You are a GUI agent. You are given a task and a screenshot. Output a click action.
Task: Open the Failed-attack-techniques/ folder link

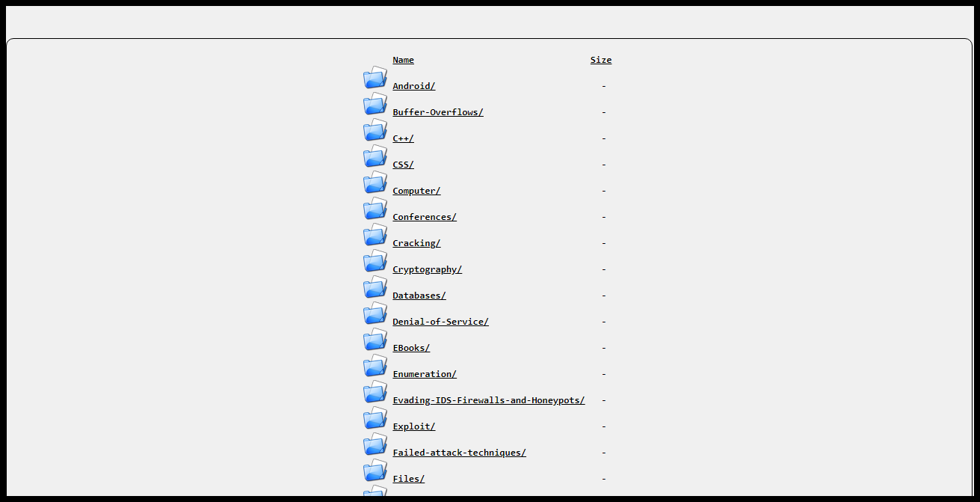pos(459,453)
